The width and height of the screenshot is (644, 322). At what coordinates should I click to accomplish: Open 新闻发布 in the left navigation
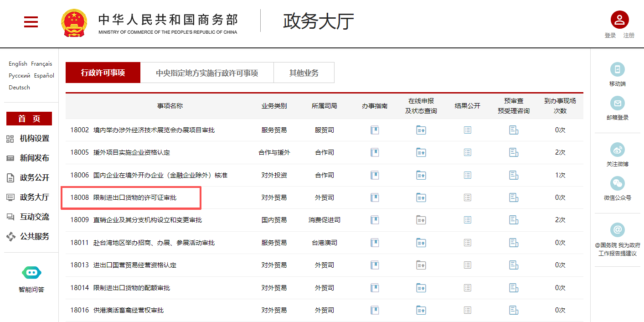(x=34, y=158)
